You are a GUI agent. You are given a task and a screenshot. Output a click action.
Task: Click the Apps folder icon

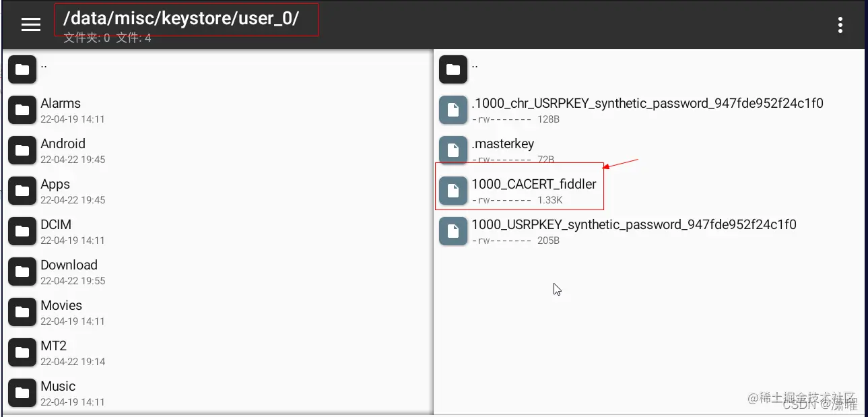coord(22,191)
